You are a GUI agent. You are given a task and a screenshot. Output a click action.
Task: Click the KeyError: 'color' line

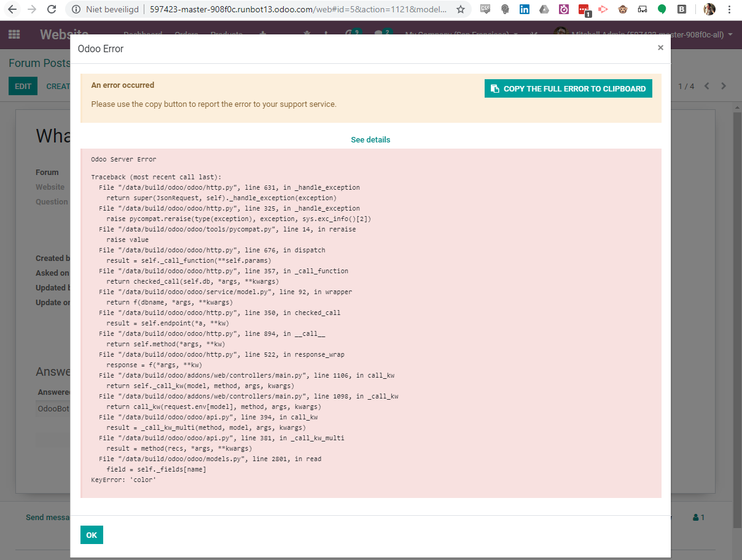pyautogui.click(x=123, y=480)
